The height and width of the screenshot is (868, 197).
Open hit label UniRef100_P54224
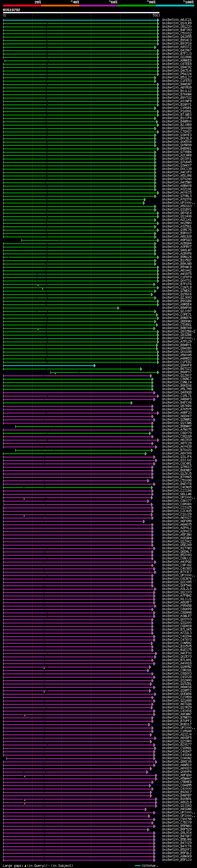click(177, 74)
